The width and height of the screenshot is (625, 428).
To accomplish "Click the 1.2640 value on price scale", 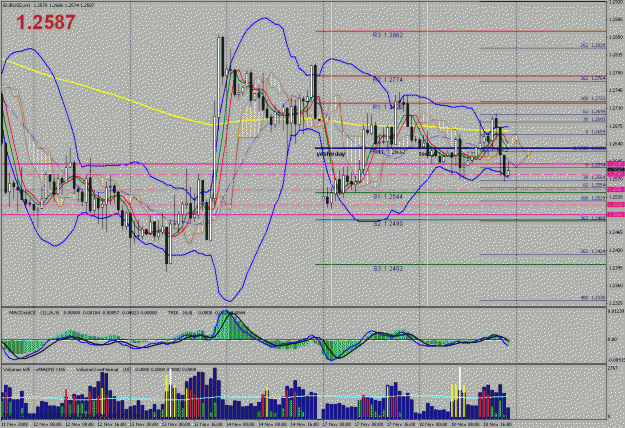I will (x=616, y=143).
